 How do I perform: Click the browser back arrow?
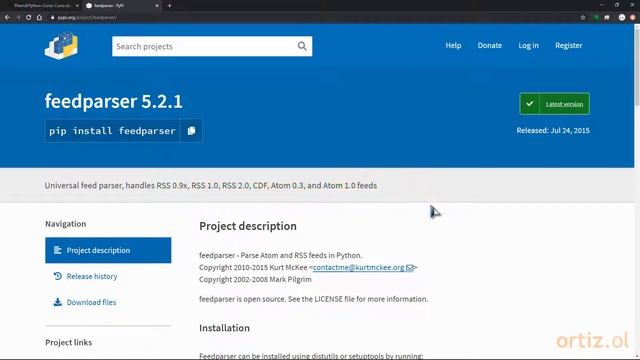(7, 18)
